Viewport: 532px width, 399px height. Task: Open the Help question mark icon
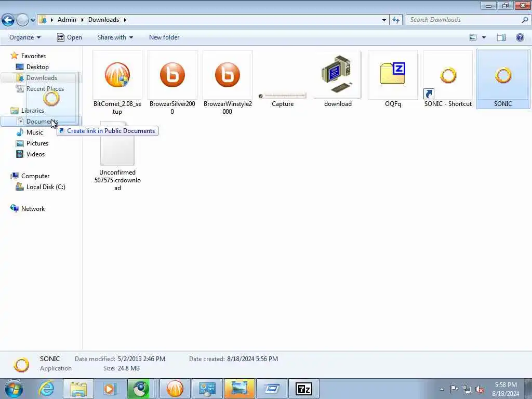click(x=520, y=37)
